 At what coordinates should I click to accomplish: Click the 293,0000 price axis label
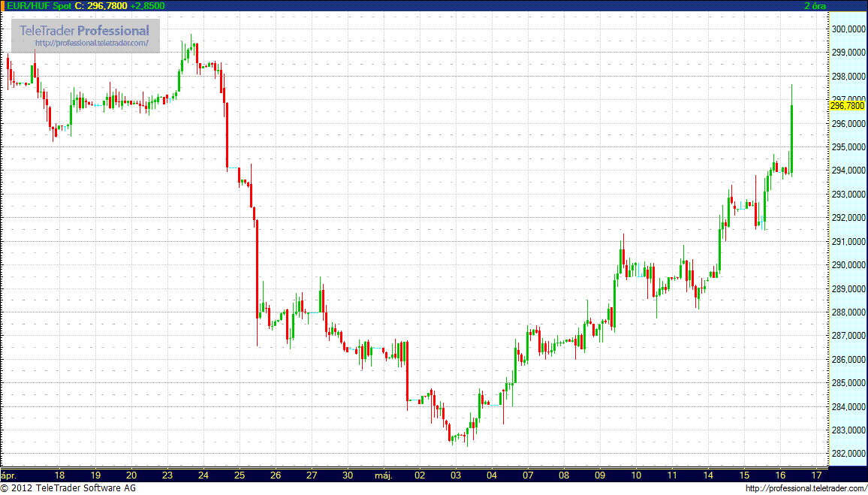pyautogui.click(x=848, y=195)
